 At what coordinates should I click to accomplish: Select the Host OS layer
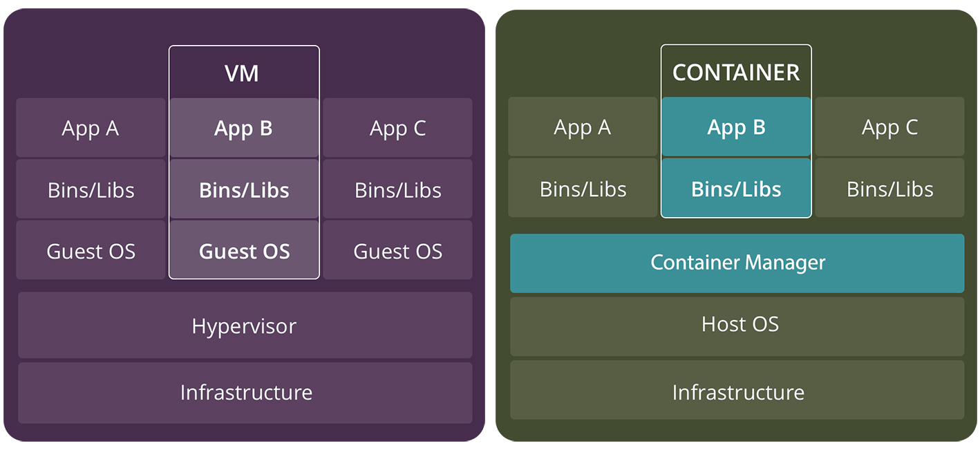point(737,324)
